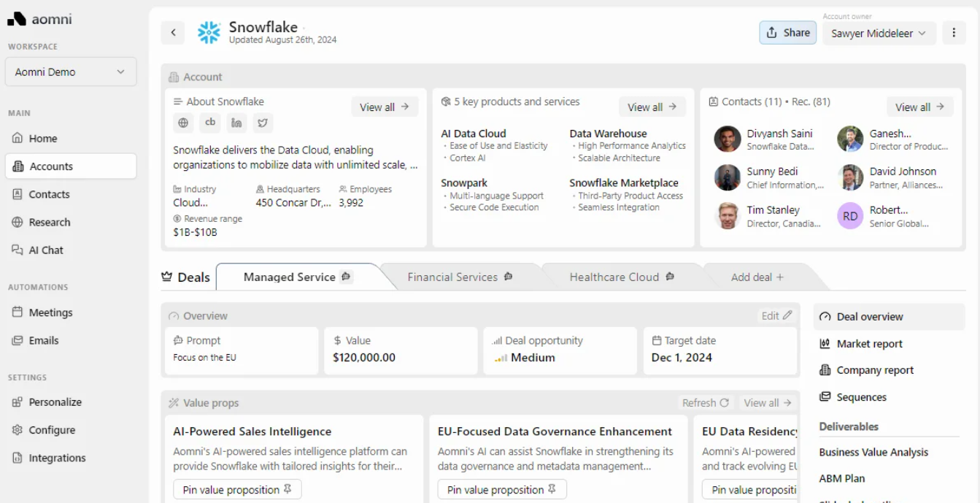980x503 pixels.
Task: Open Divyansh Saini's avatar
Action: [x=728, y=139]
